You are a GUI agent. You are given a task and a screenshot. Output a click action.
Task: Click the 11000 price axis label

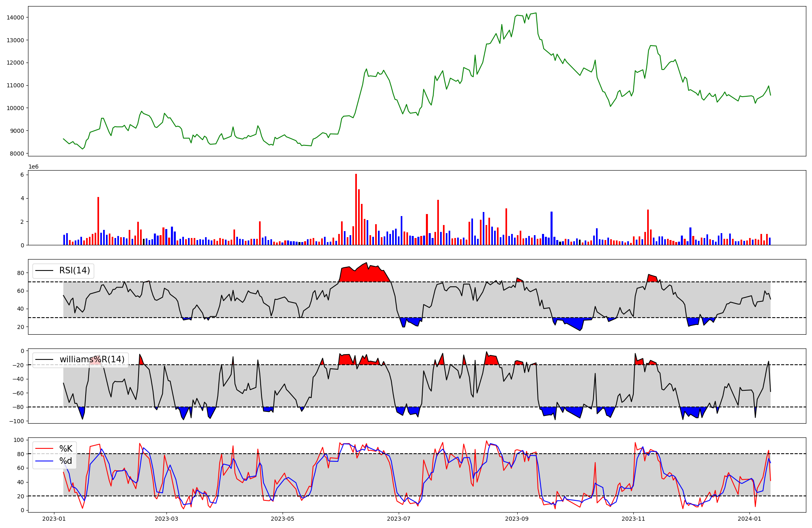click(15, 86)
